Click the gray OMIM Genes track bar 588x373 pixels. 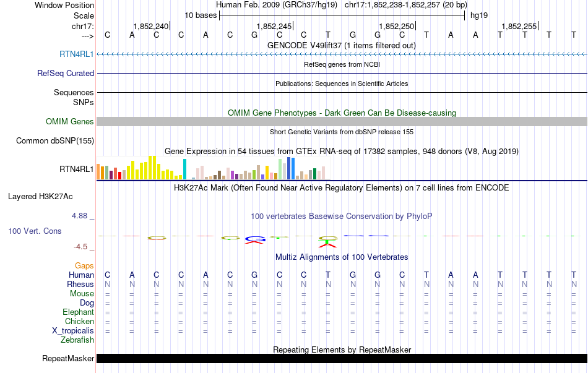(342, 122)
